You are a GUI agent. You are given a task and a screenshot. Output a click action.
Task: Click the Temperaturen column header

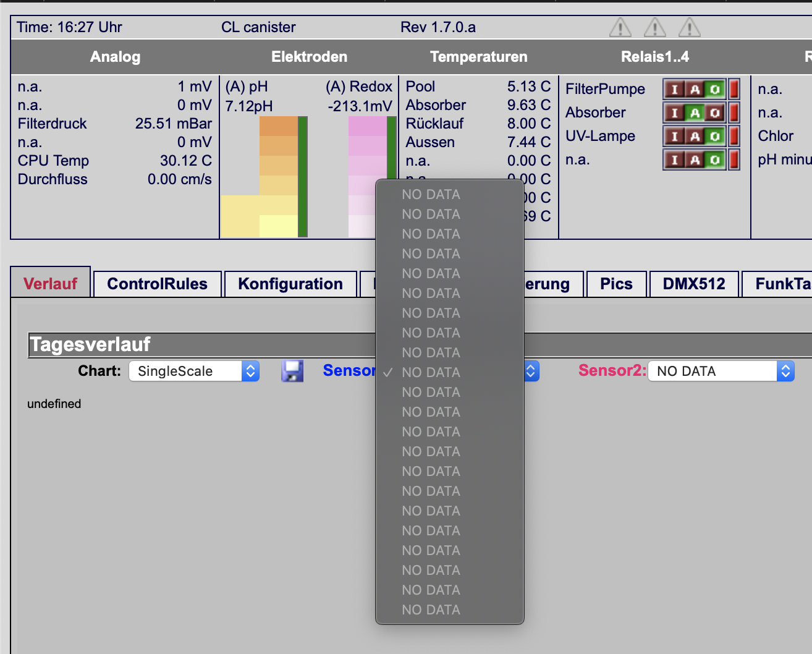479,57
